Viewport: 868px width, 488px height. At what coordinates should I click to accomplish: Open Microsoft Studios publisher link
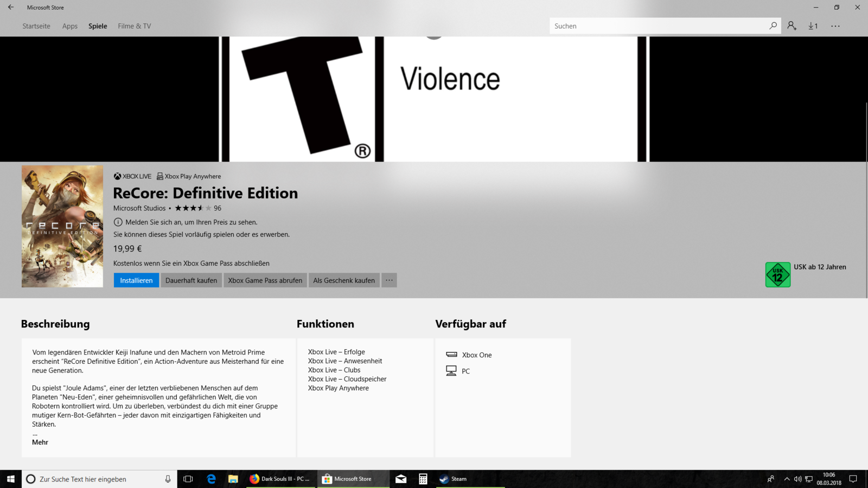coord(139,208)
